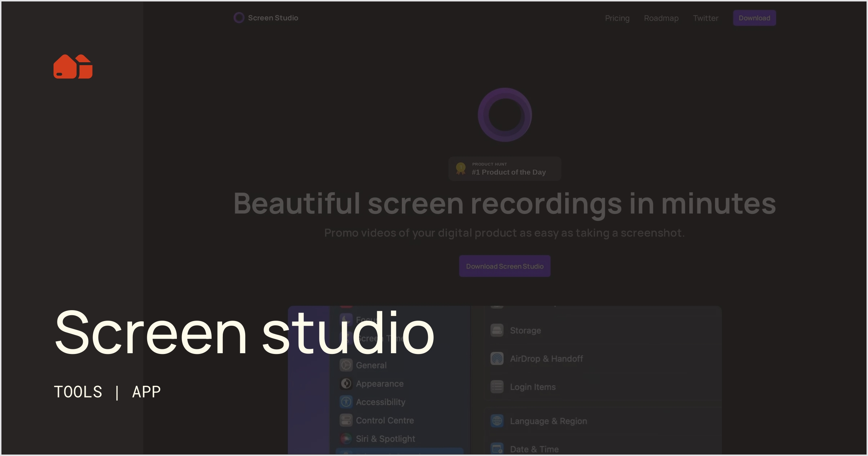The height and width of the screenshot is (456, 868).
Task: Select the Login Items icon
Action: tap(497, 387)
